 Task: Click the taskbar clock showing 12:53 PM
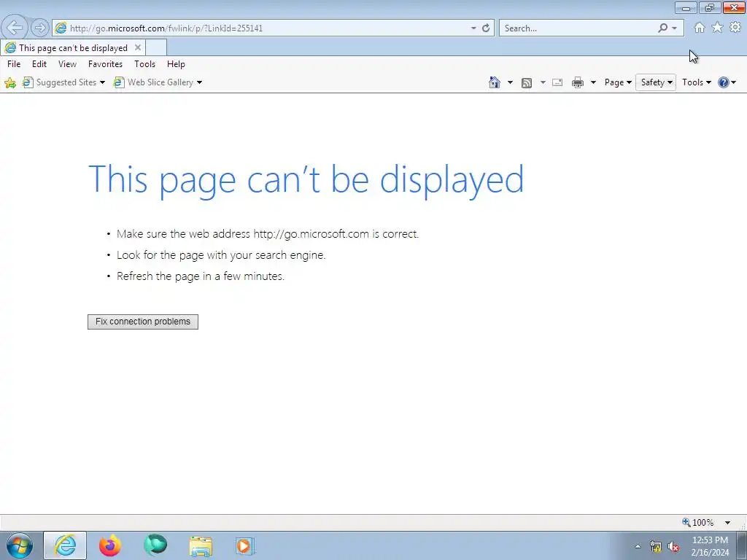click(x=710, y=546)
